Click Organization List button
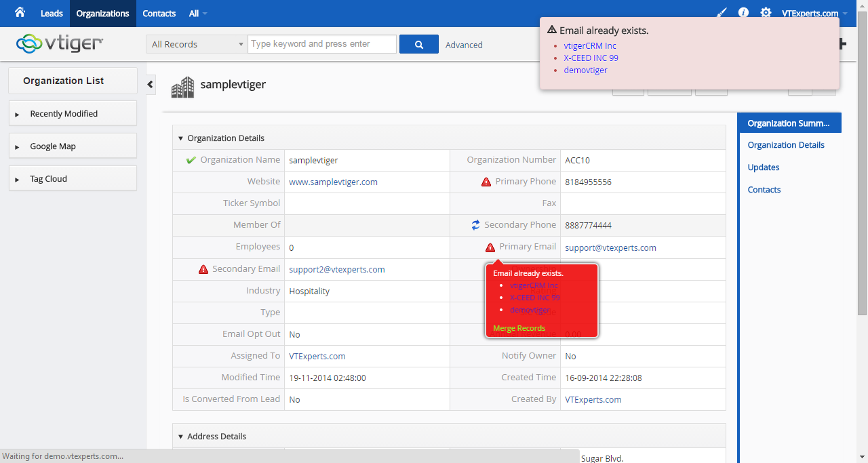 click(73, 81)
